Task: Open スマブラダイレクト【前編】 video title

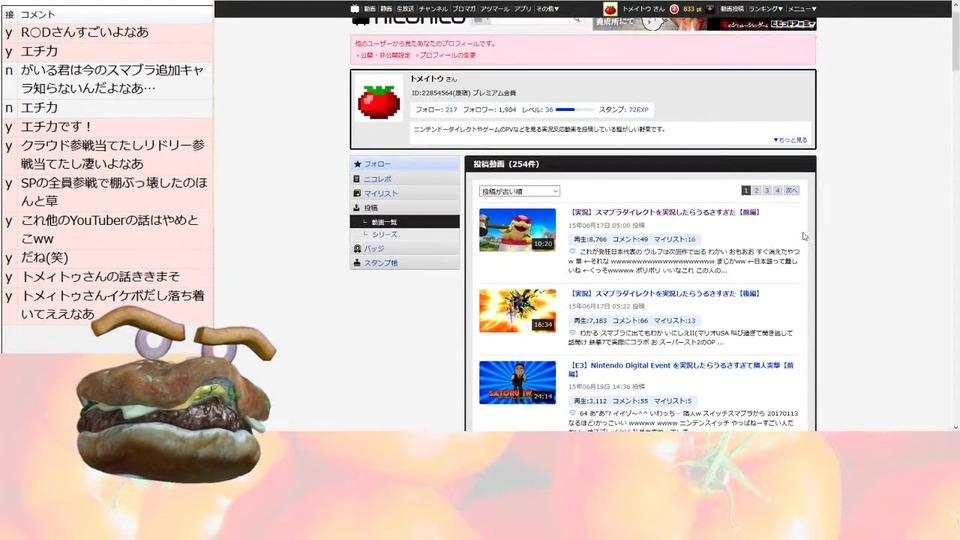Action: (x=664, y=212)
